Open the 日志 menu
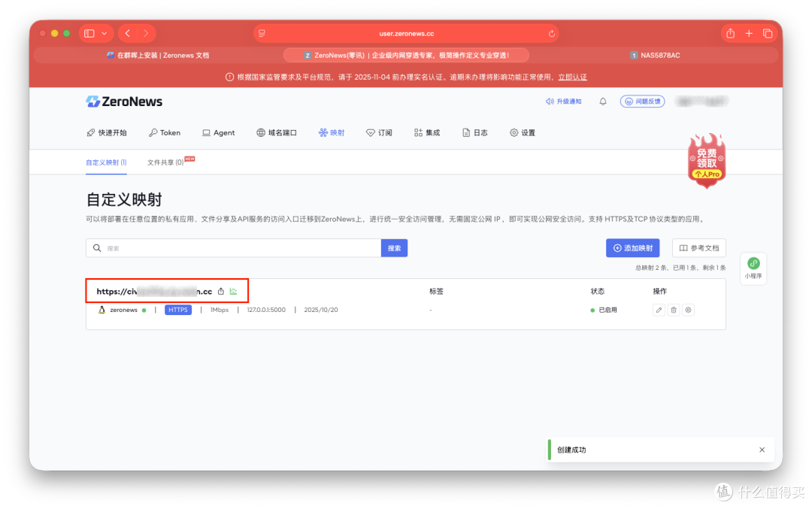The image size is (812, 509). click(x=475, y=132)
